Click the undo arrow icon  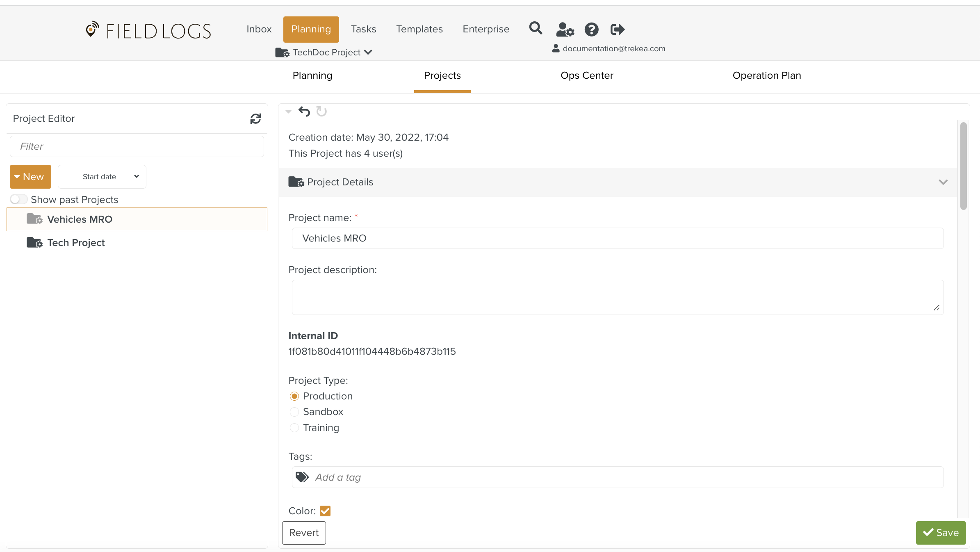tap(304, 111)
